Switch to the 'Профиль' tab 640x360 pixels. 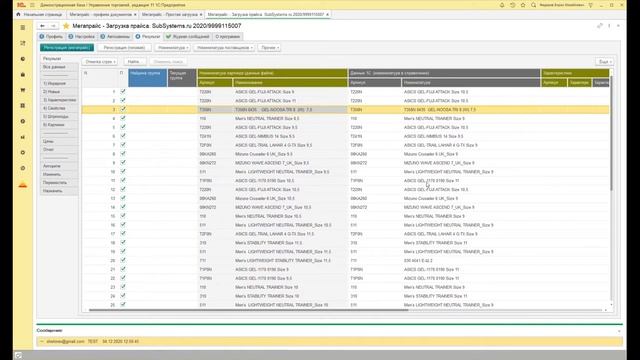(51, 36)
